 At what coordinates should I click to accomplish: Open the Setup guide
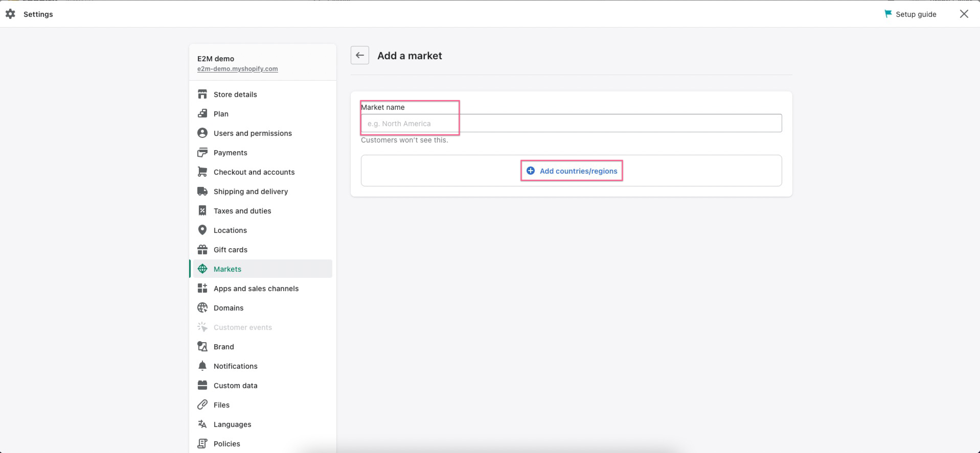(910, 14)
